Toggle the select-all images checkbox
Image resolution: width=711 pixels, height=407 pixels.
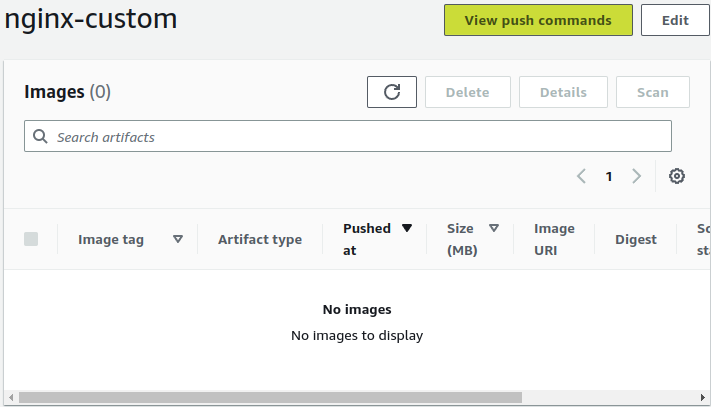tap(31, 239)
